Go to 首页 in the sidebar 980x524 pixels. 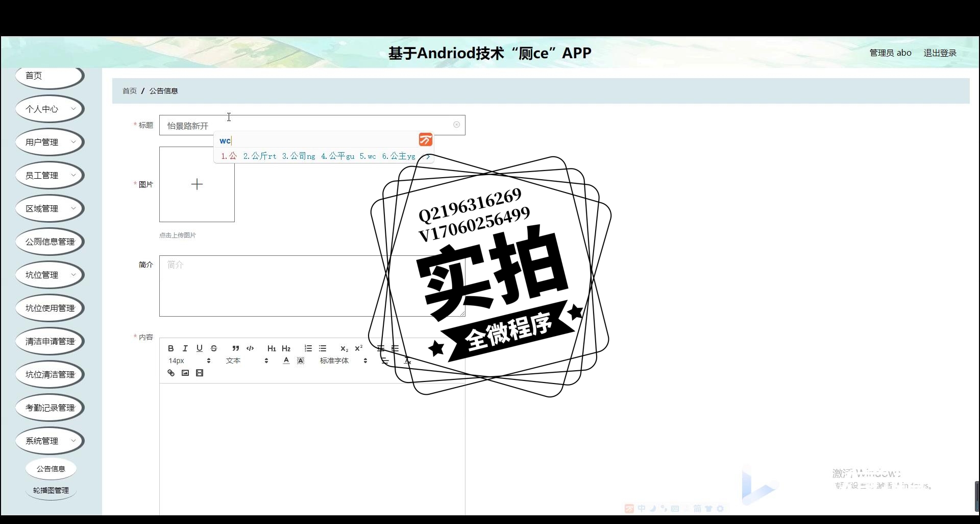pos(50,76)
